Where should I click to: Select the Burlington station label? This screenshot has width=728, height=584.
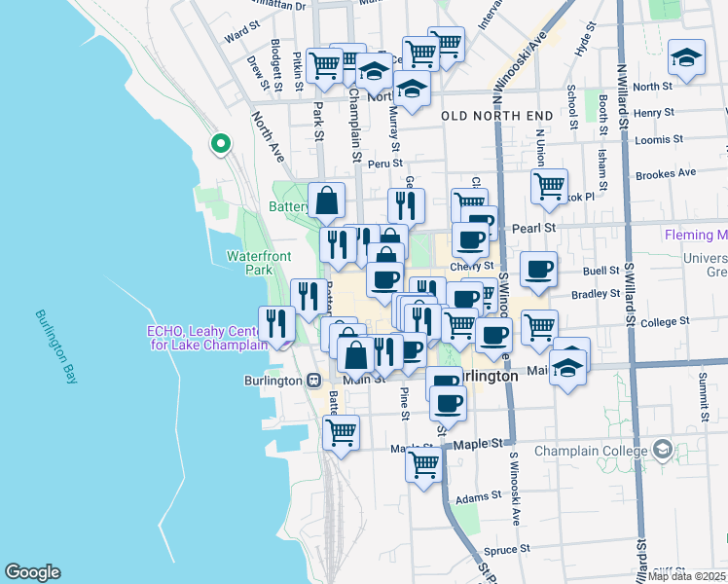pos(273,381)
